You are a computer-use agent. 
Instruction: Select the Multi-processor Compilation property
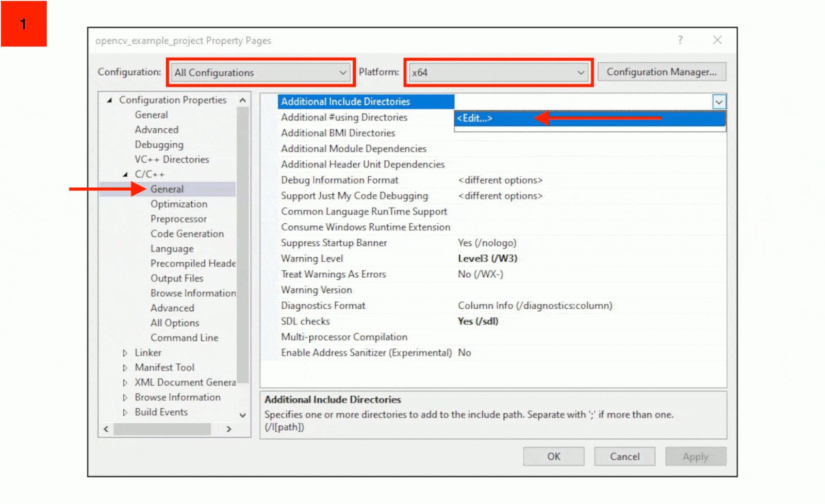click(x=344, y=338)
